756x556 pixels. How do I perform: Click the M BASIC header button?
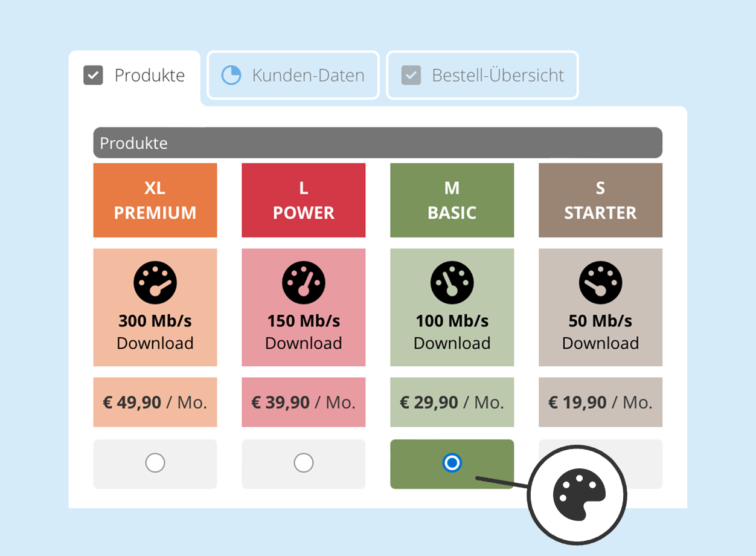pyautogui.click(x=452, y=200)
